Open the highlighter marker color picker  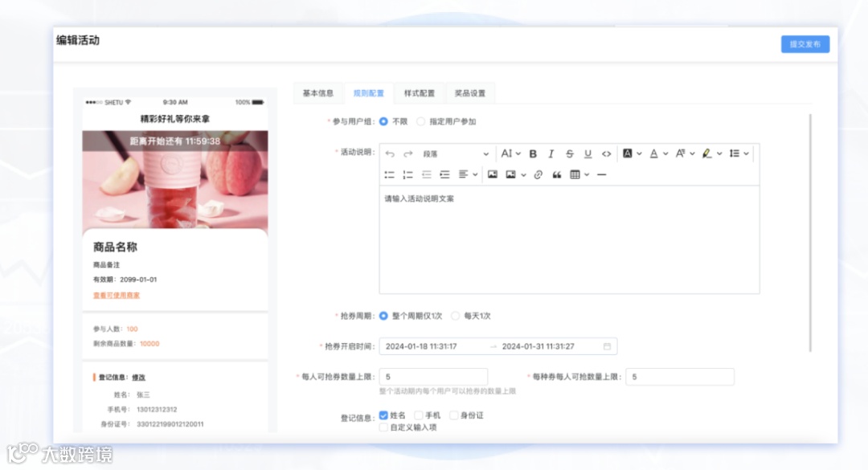[x=711, y=154]
